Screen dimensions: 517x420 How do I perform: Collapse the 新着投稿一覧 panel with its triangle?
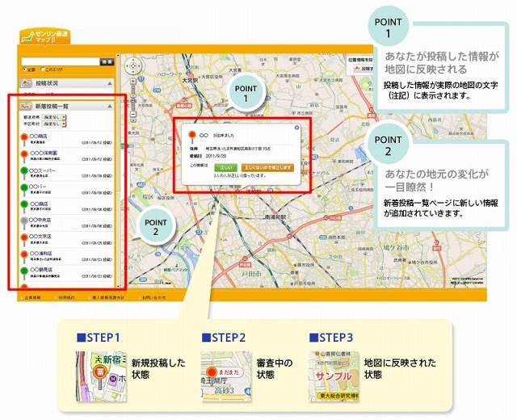coord(110,107)
